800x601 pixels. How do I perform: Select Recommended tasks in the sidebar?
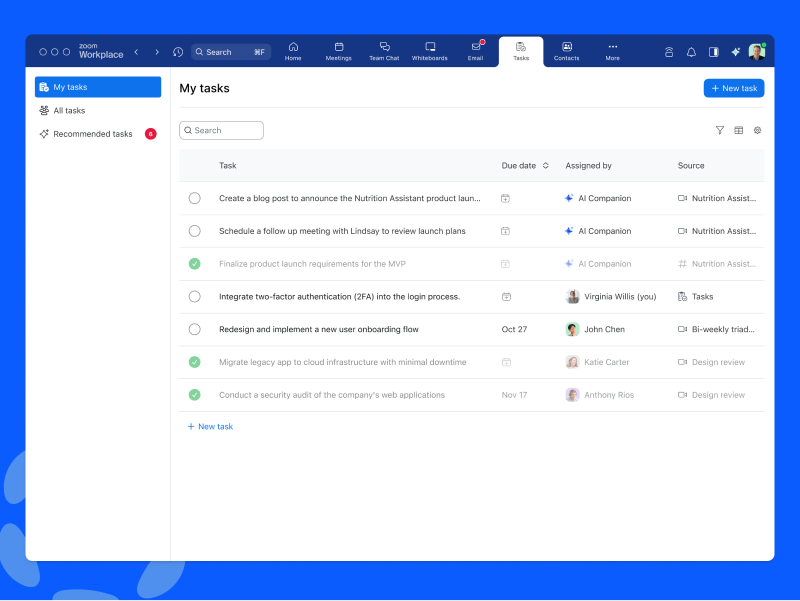coord(92,133)
